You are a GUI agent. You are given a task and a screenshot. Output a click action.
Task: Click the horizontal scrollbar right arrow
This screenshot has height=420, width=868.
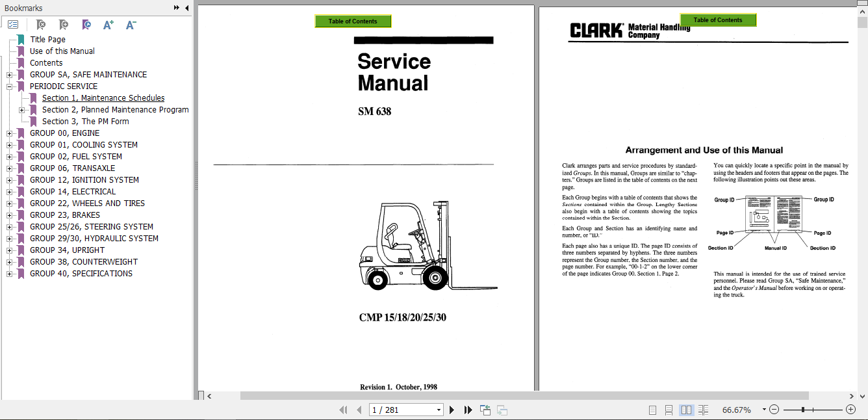pyautogui.click(x=852, y=396)
